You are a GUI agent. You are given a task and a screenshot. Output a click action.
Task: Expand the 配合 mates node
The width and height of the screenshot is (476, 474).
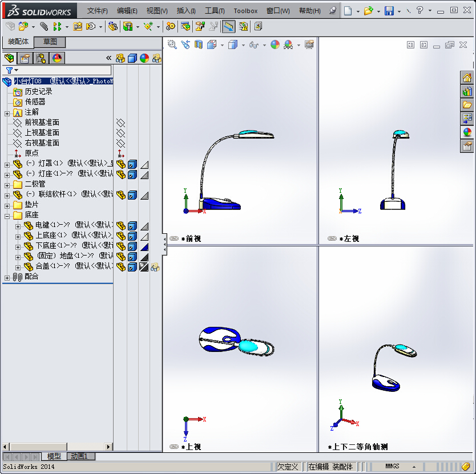pos(7,278)
